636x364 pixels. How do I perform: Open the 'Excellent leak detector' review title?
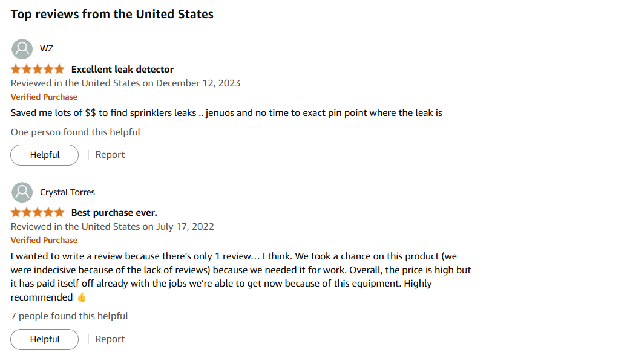coord(122,70)
